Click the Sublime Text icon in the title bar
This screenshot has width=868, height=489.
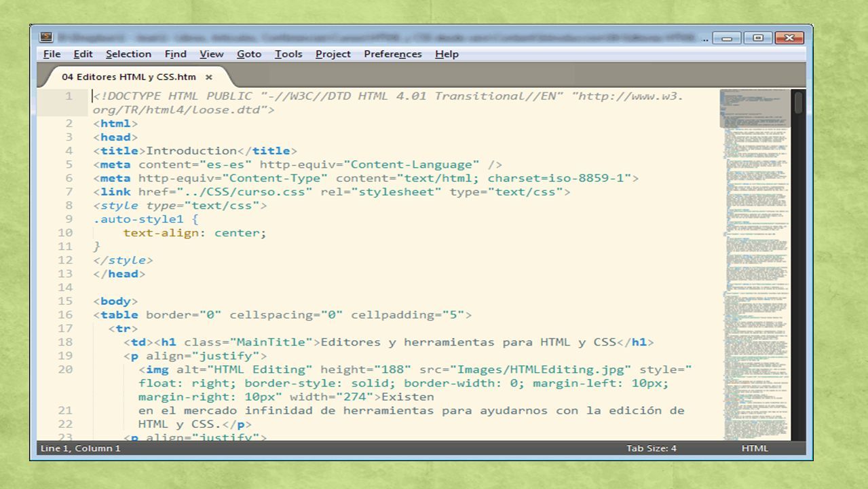tap(45, 37)
